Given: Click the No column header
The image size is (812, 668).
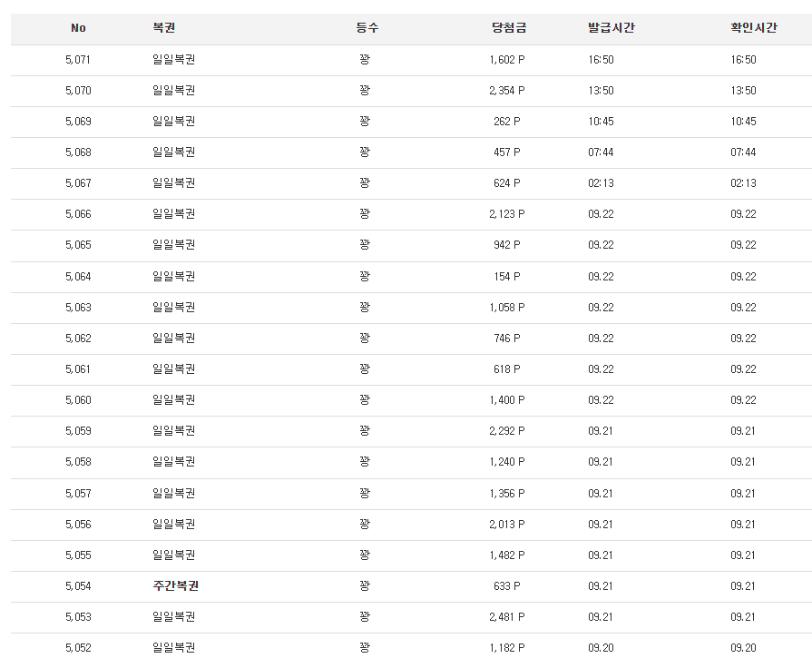Looking at the screenshot, I should [x=78, y=28].
